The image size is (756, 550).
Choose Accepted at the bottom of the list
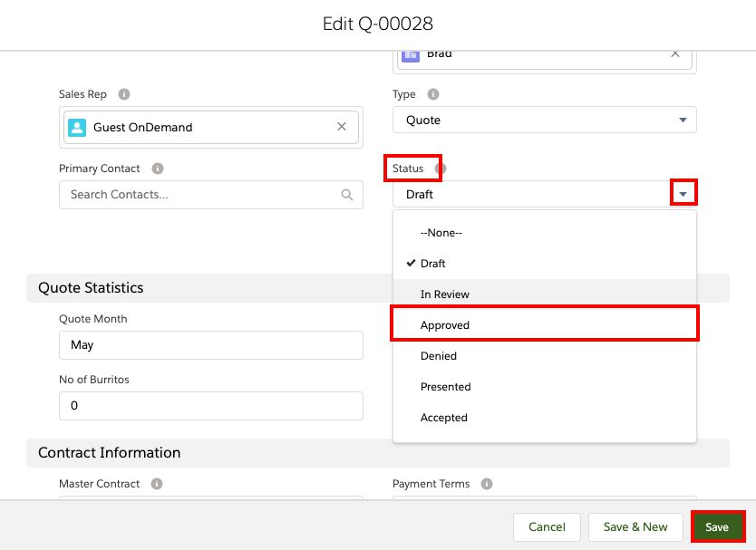pos(444,418)
